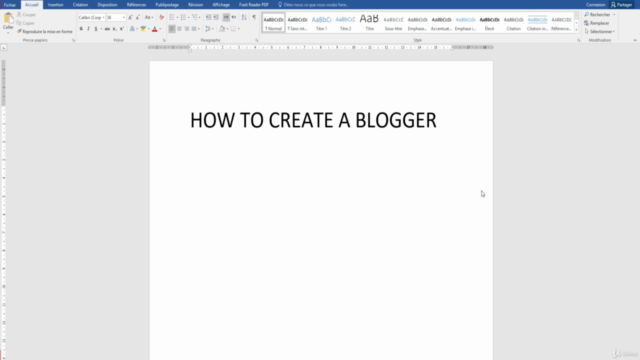The height and width of the screenshot is (360, 640).
Task: Click the Coller paste icon
Action: tap(8, 19)
